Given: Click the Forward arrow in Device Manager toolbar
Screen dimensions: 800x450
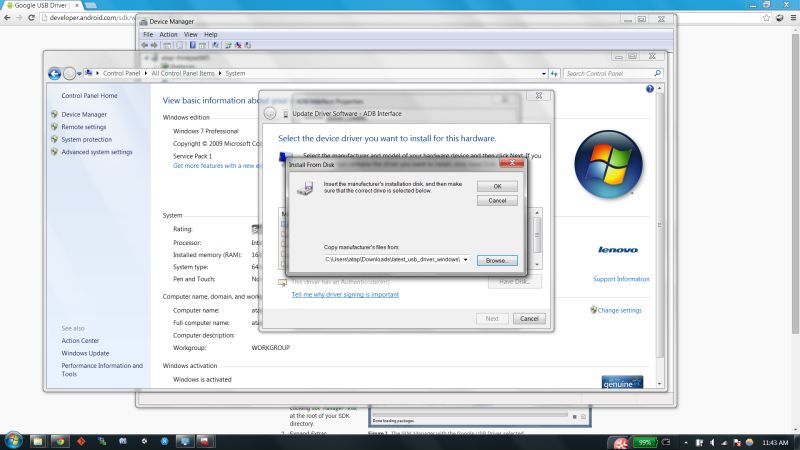Looking at the screenshot, I should tap(154, 45).
